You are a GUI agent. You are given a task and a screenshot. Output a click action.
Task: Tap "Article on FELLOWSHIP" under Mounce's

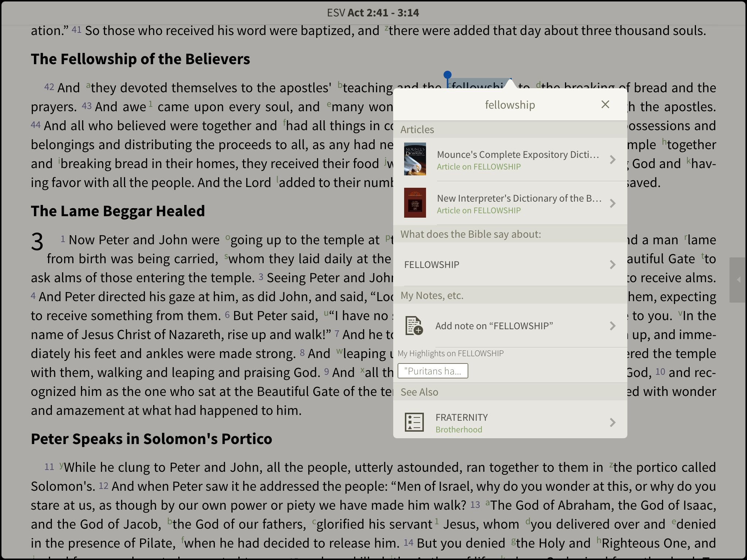479,167
